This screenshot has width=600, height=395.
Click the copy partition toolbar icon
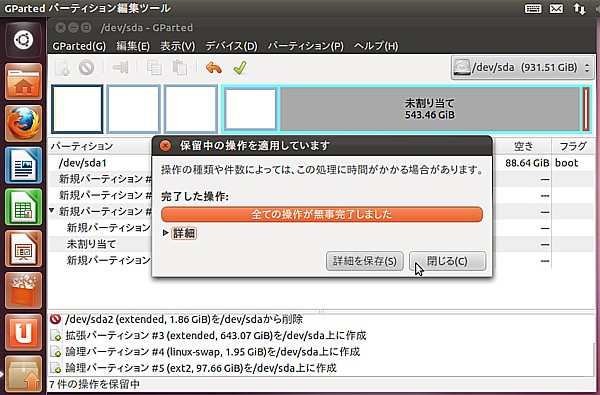point(155,68)
